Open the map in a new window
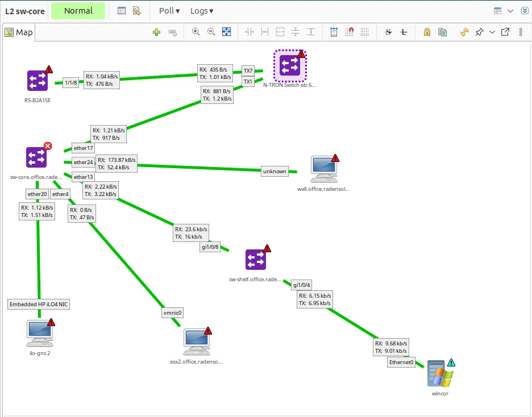This screenshot has width=532, height=417. (x=505, y=32)
